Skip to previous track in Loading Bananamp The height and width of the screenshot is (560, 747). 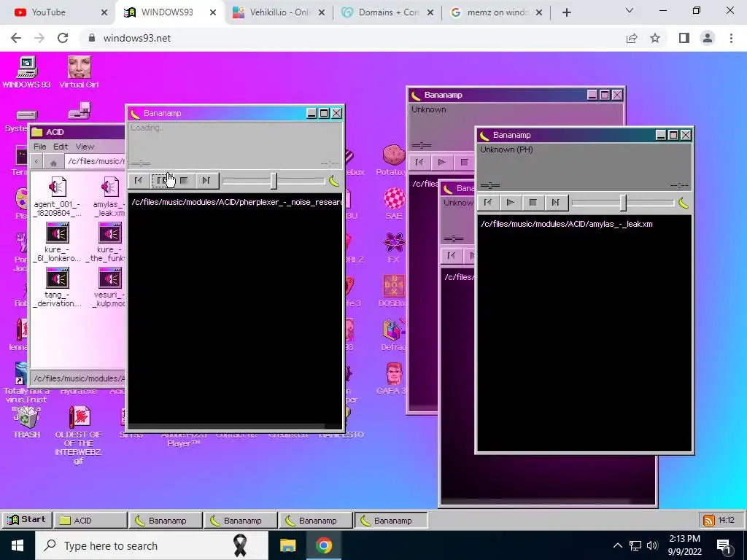tap(138, 181)
